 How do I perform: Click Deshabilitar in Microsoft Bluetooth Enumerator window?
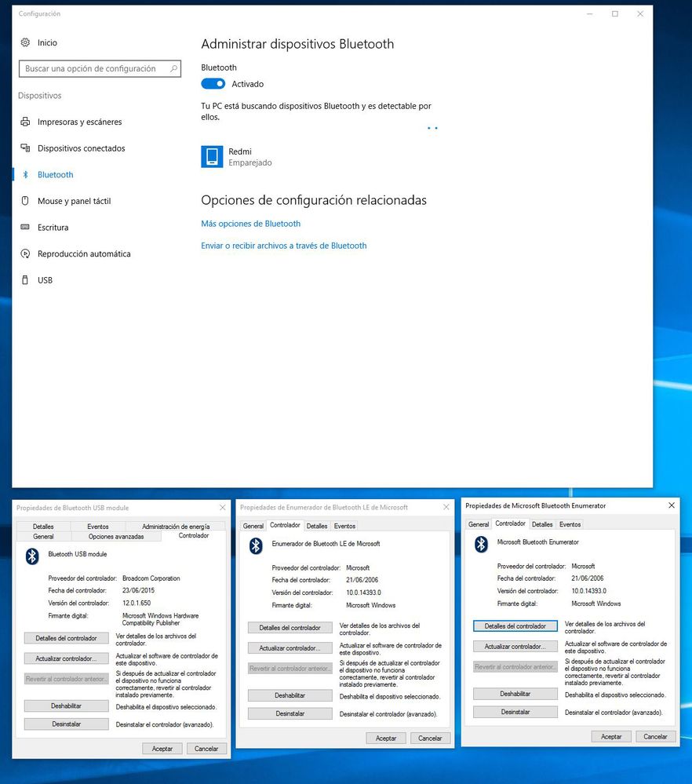pyautogui.click(x=515, y=694)
